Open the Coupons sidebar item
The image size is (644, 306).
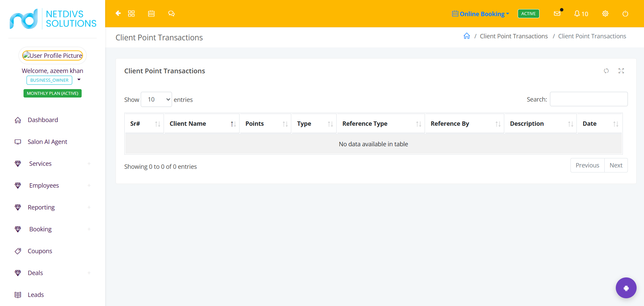(x=40, y=251)
